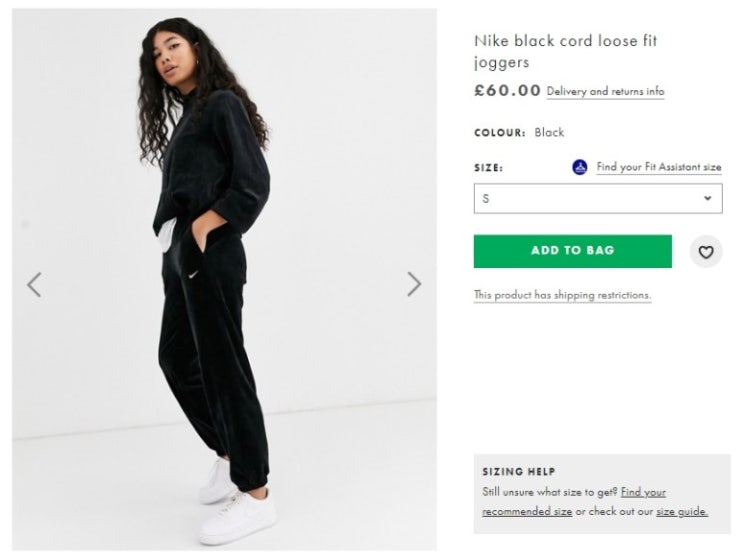The height and width of the screenshot is (560, 743).
Task: Click the Nike black cord joggers title
Action: [x=566, y=51]
